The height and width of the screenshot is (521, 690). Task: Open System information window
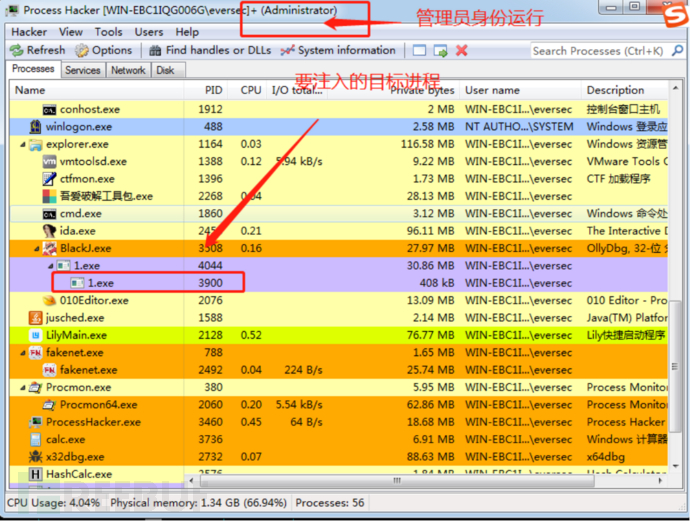(338, 50)
